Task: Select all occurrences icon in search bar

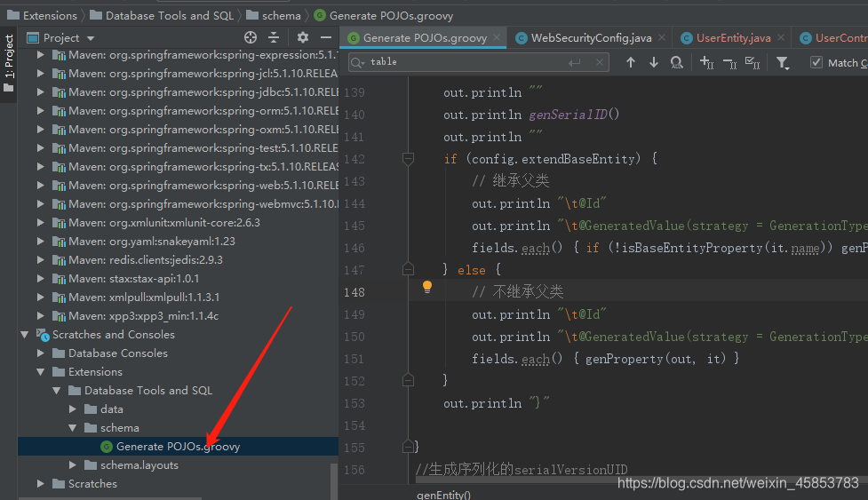Action: 753,62
